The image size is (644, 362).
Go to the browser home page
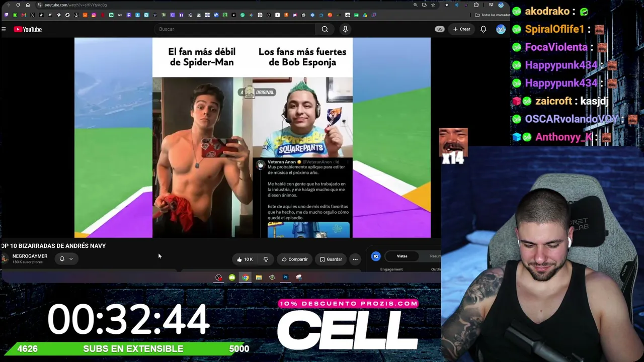(x=28, y=5)
